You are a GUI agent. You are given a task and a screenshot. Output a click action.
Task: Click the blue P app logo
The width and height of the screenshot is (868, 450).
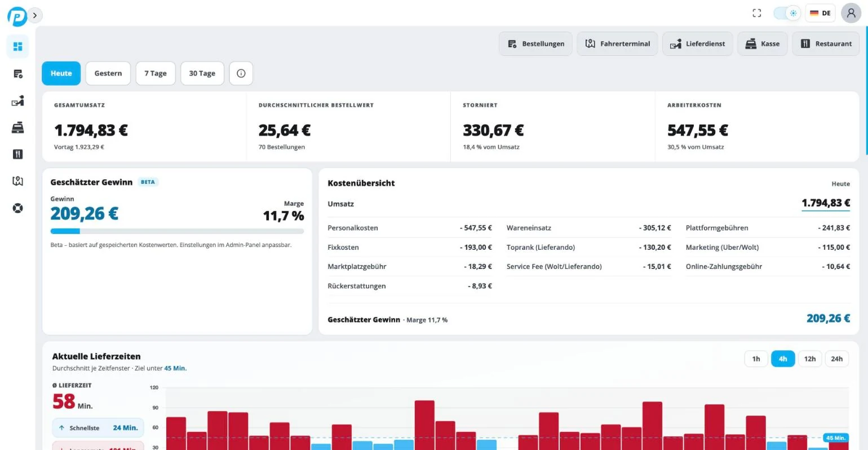coord(17,16)
